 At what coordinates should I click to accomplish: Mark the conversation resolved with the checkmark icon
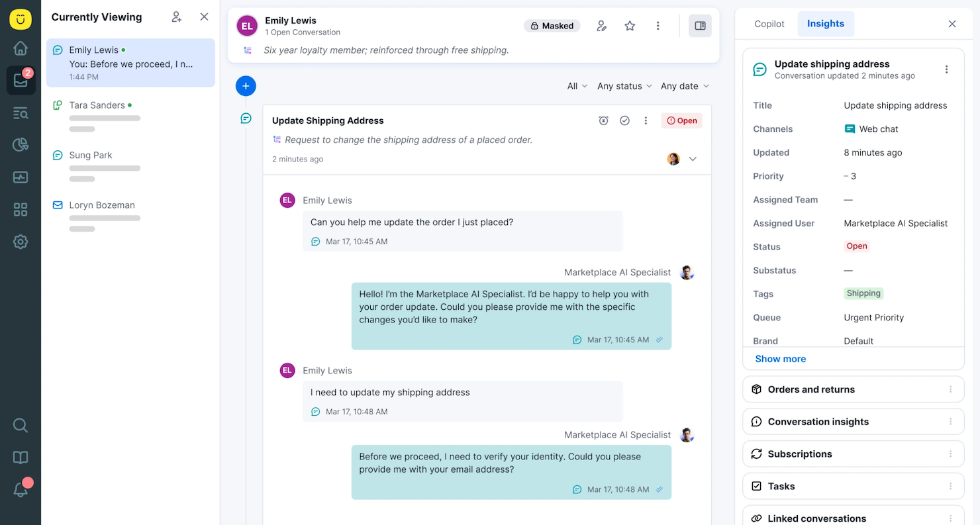click(x=624, y=120)
